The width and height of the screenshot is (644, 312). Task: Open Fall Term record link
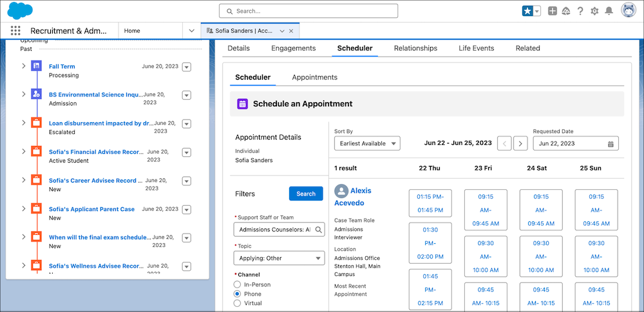tap(62, 66)
